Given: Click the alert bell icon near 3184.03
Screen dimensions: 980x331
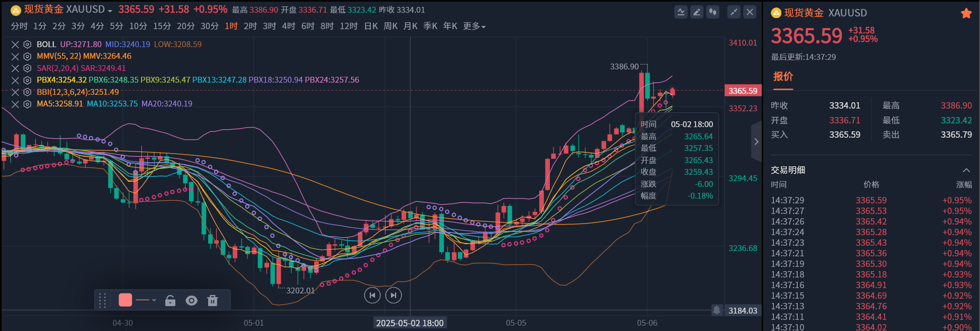Looking at the screenshot, I should point(717,310).
